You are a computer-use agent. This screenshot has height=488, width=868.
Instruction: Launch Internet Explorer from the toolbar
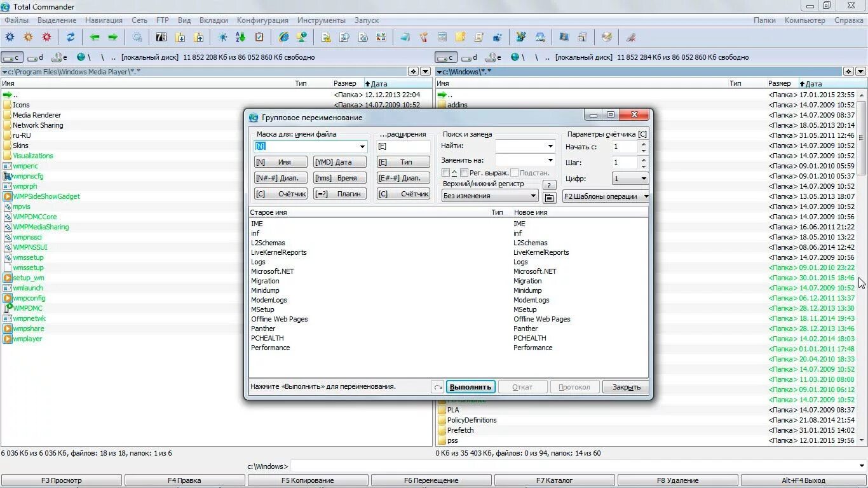point(284,37)
